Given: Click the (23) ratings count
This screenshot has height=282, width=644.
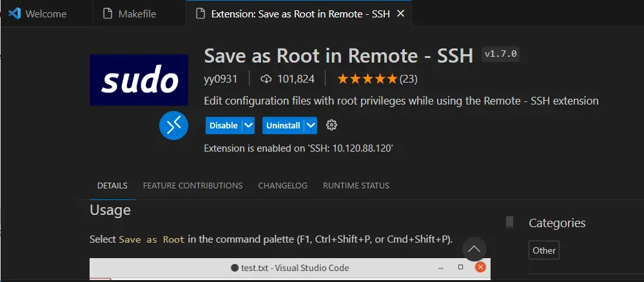Looking at the screenshot, I should (x=409, y=79).
